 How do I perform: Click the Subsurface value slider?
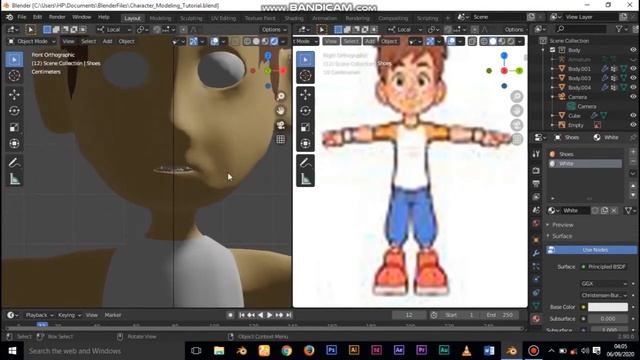pyautogui.click(x=608, y=319)
